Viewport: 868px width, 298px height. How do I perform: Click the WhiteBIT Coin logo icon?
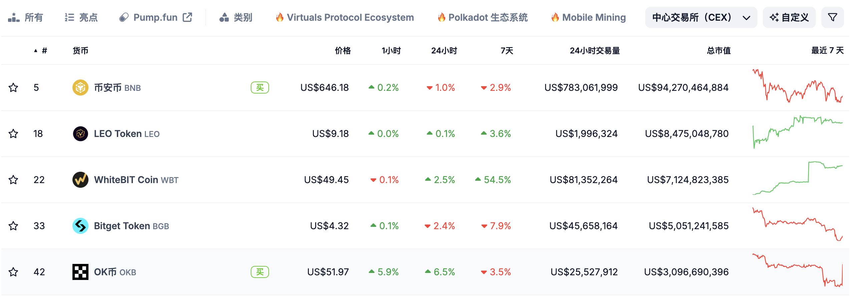click(80, 180)
